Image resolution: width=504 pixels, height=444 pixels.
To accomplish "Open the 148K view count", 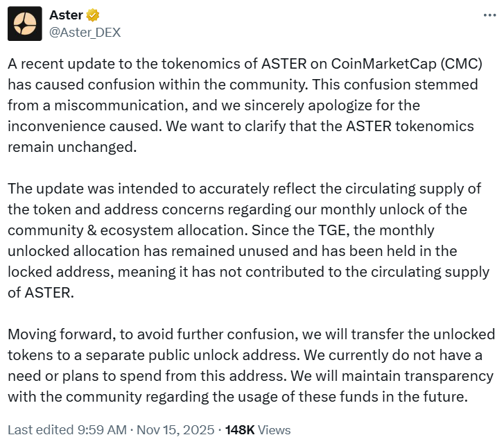I will [240, 430].
